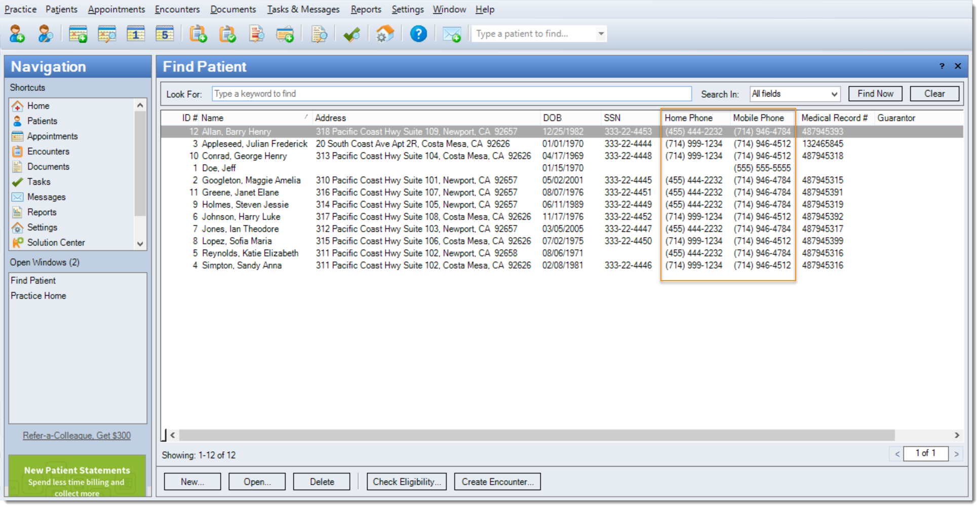The height and width of the screenshot is (508, 980).
Task: Click the Open... button
Action: tap(257, 482)
